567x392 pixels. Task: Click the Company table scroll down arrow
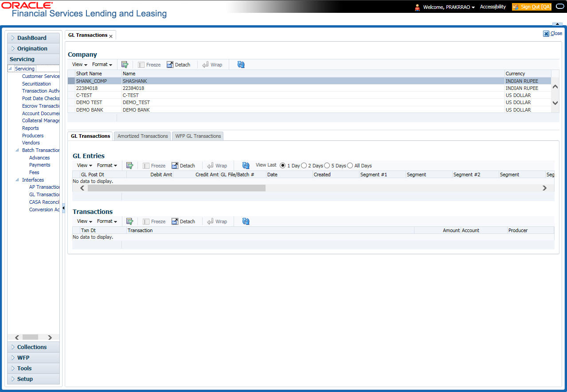tap(555, 103)
